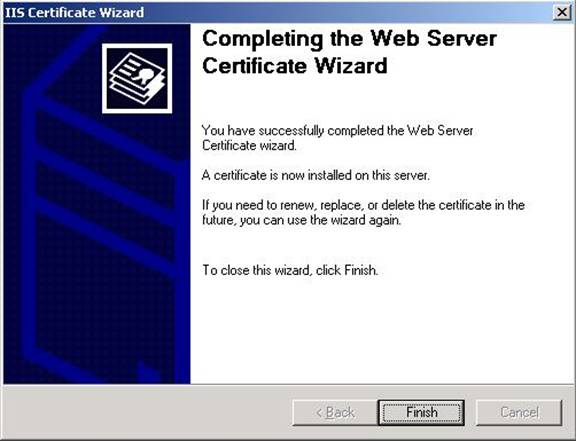Go back with the Back button
576x441 pixels.
coord(335,412)
